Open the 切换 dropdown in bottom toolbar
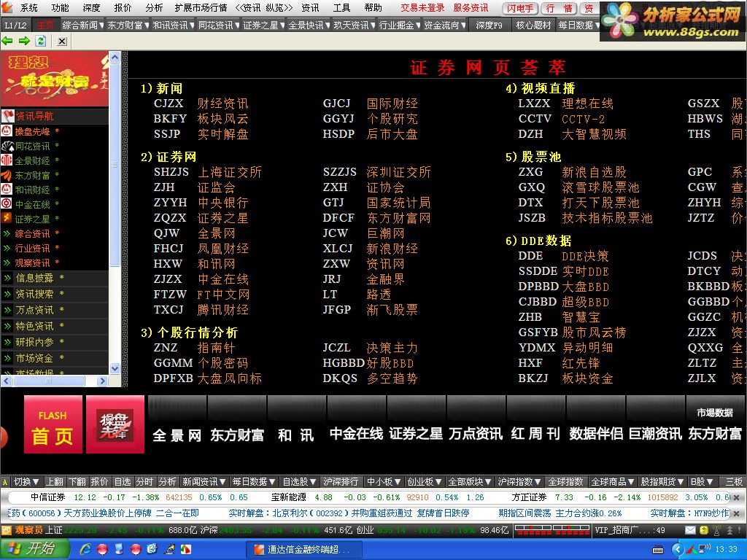747x560 pixels. (26, 482)
